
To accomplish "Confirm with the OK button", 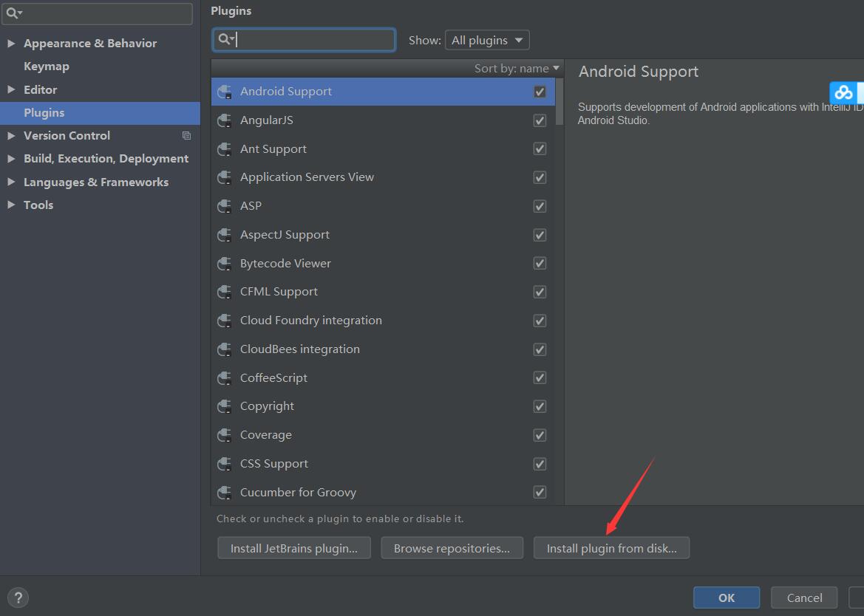I will [727, 598].
